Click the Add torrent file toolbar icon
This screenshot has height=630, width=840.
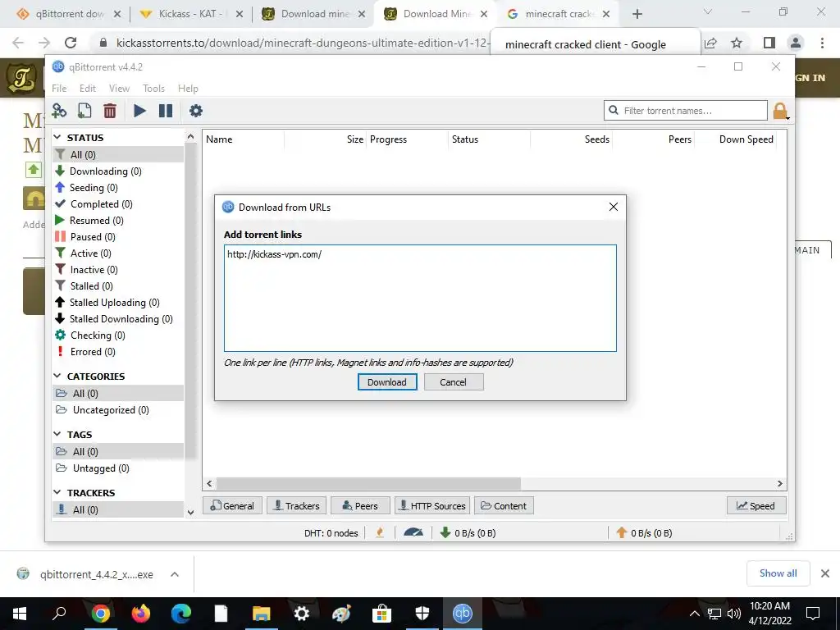[x=84, y=111]
